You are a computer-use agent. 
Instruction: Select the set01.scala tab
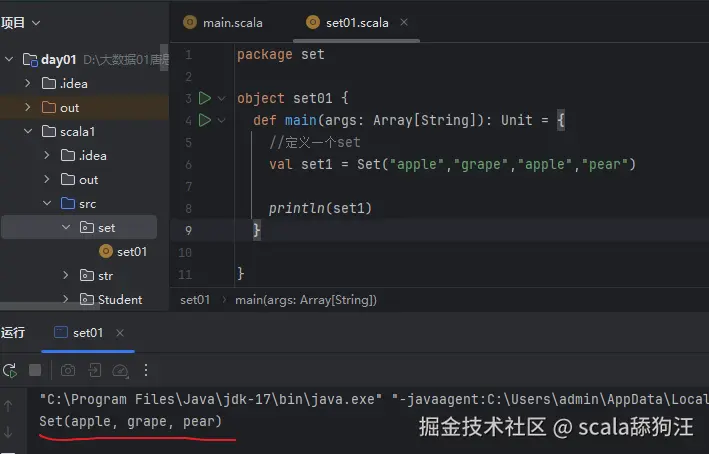pyautogui.click(x=357, y=23)
